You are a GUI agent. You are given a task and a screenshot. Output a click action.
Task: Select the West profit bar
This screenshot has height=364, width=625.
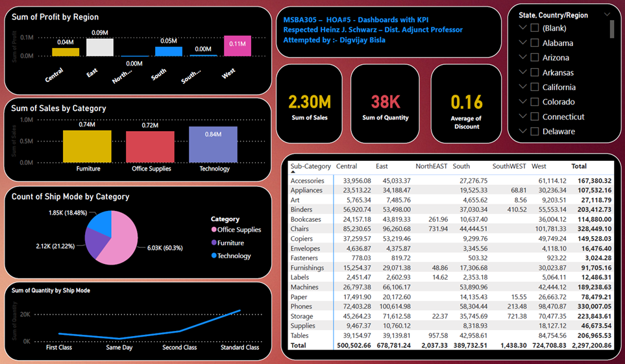point(238,46)
